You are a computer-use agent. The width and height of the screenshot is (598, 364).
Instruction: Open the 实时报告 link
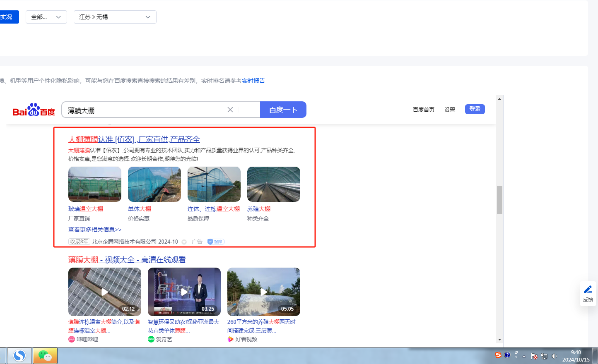[x=253, y=81]
